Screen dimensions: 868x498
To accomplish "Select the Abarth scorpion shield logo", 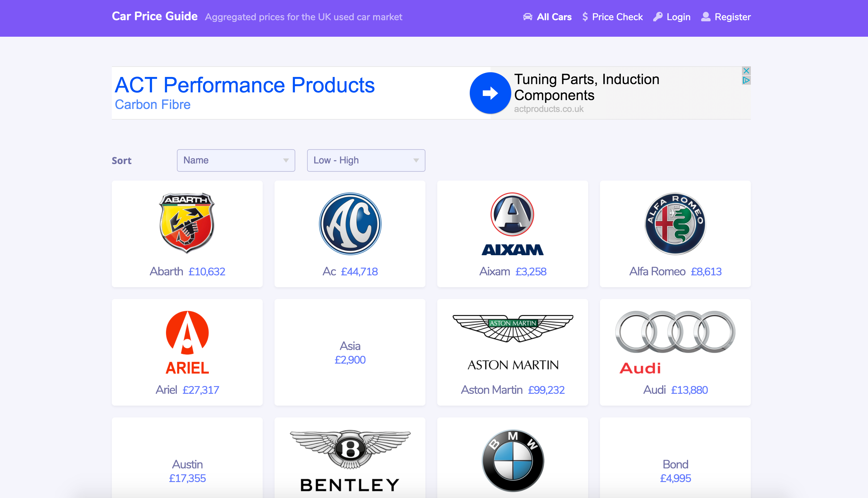I will (187, 224).
